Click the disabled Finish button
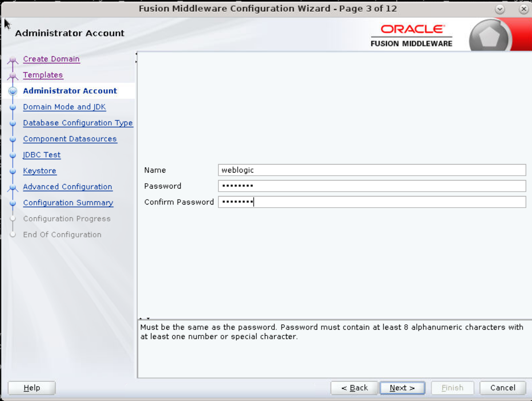 coord(452,388)
